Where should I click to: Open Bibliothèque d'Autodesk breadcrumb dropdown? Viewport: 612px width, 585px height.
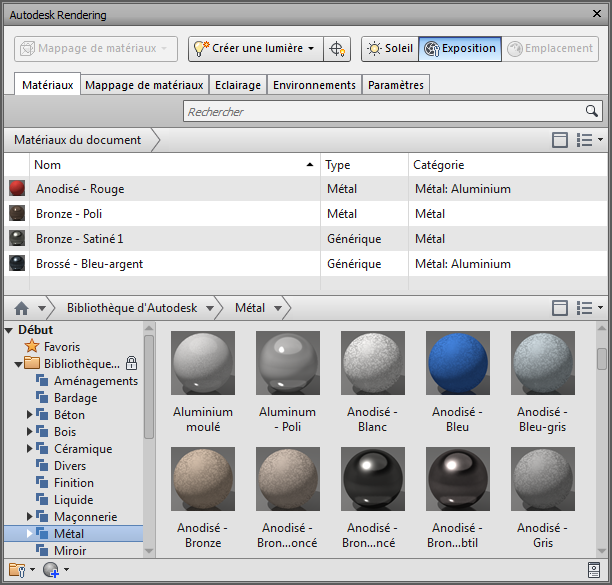pos(210,308)
